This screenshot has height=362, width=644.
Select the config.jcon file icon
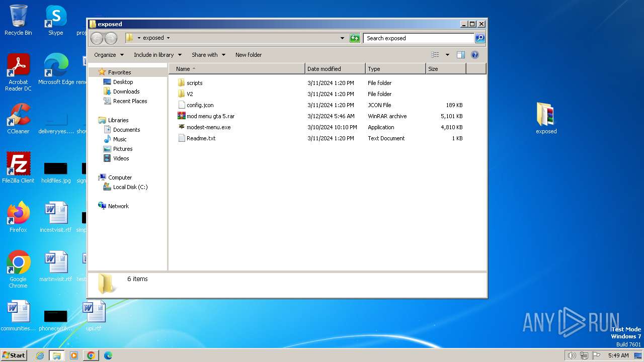click(182, 105)
